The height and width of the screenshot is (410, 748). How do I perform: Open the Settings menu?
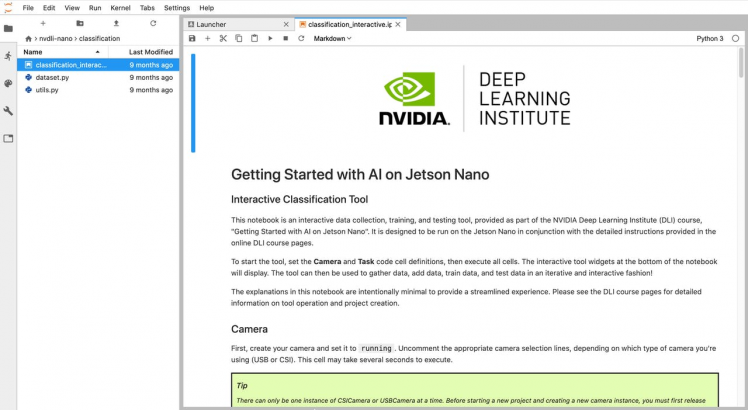(x=177, y=8)
